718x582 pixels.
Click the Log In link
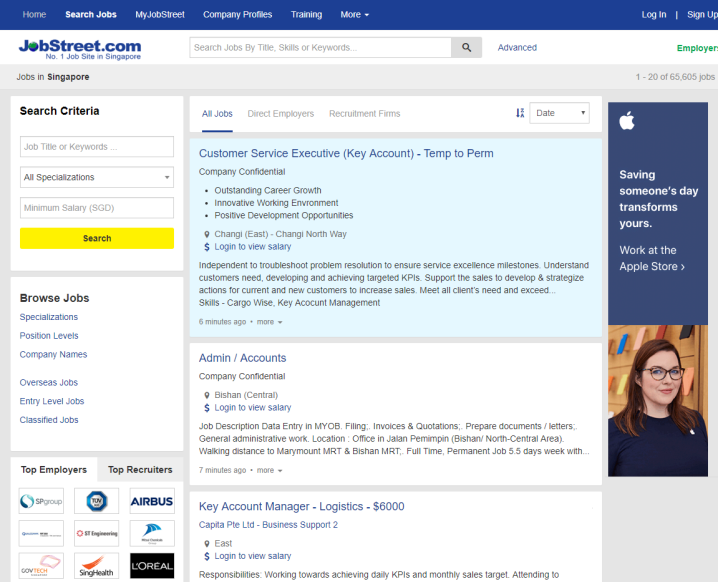(654, 15)
